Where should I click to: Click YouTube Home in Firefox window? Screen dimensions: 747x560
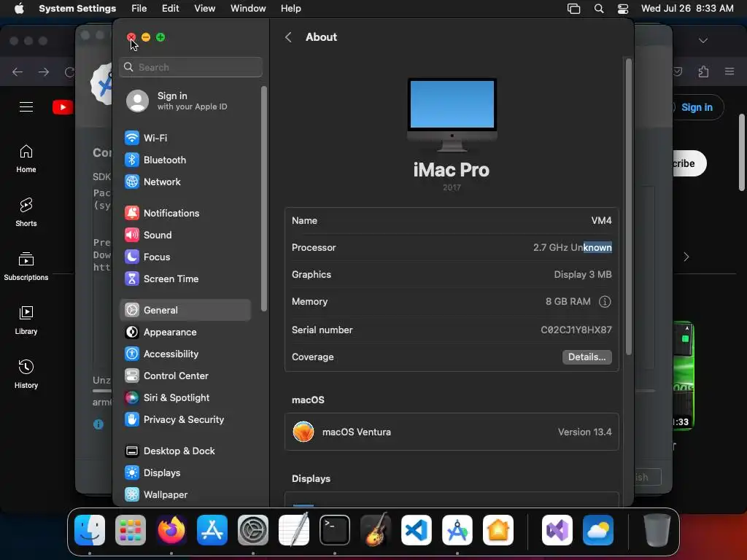coord(26,159)
